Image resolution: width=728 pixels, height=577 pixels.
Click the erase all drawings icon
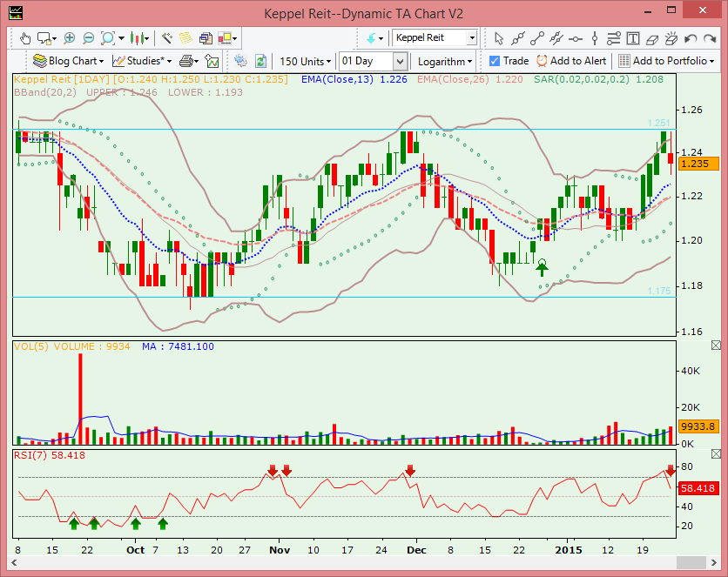click(x=671, y=38)
